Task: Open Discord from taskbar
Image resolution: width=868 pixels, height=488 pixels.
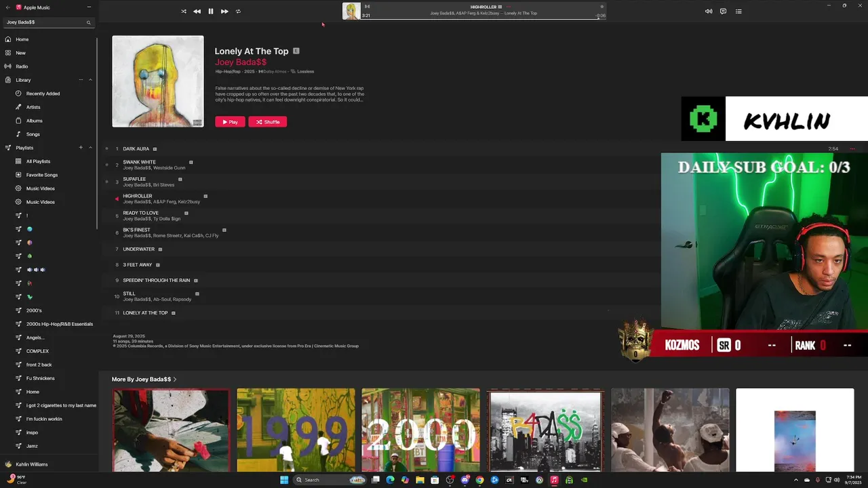Action: (x=465, y=480)
